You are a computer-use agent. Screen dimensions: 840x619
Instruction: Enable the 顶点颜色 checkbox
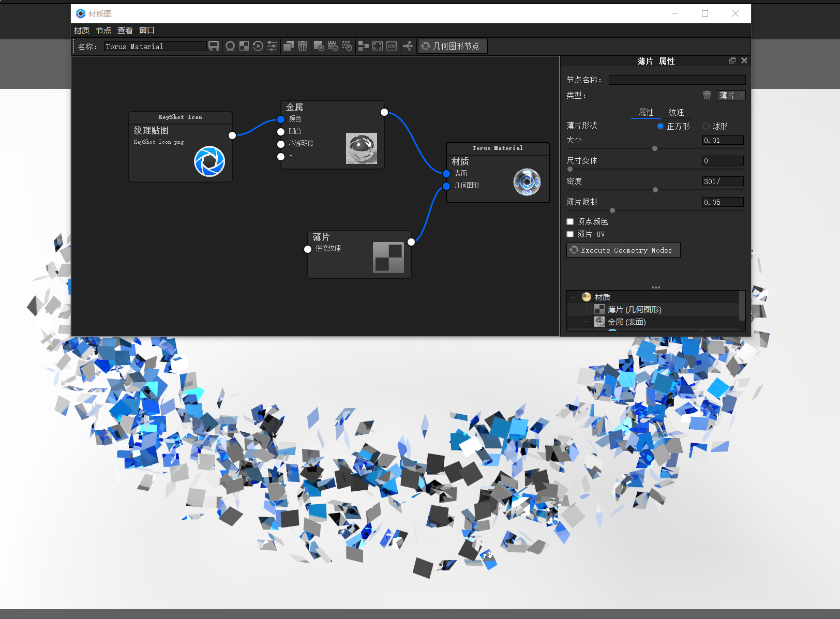tap(570, 222)
